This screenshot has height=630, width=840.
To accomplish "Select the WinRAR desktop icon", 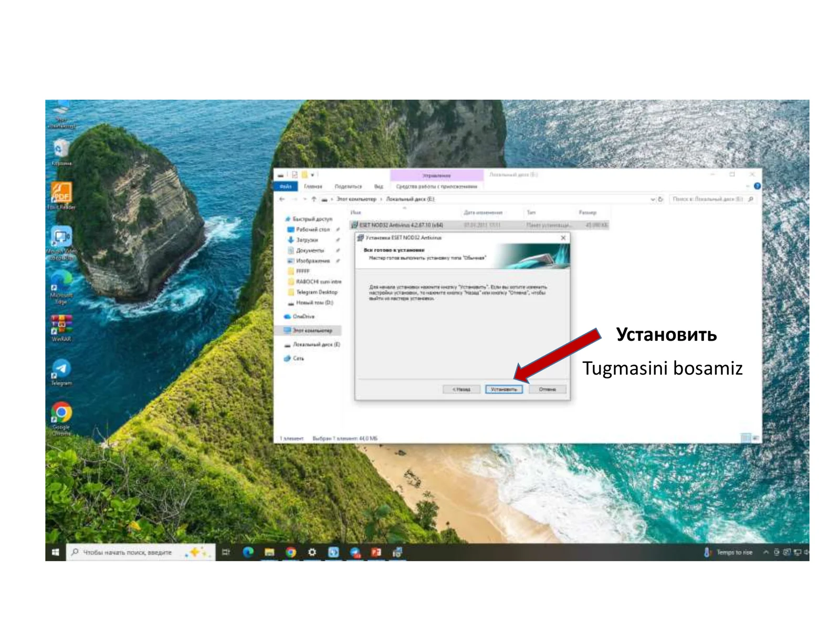I will (x=61, y=328).
